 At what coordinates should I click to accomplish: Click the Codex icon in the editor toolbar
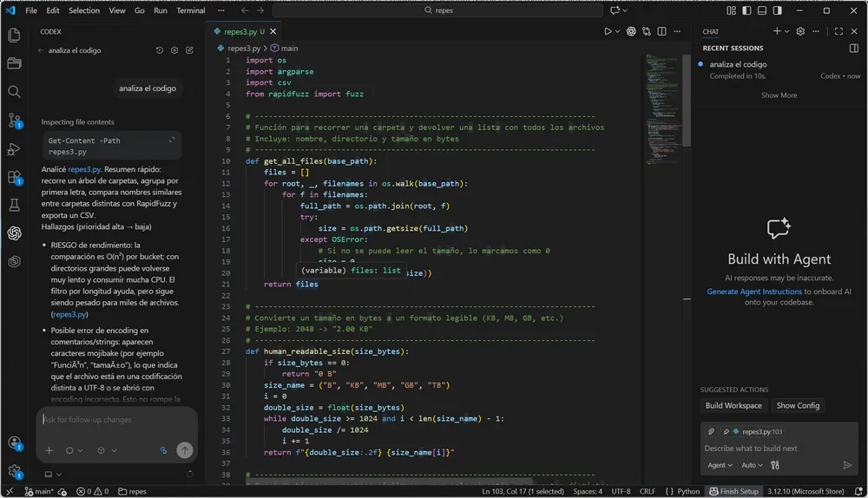[631, 31]
